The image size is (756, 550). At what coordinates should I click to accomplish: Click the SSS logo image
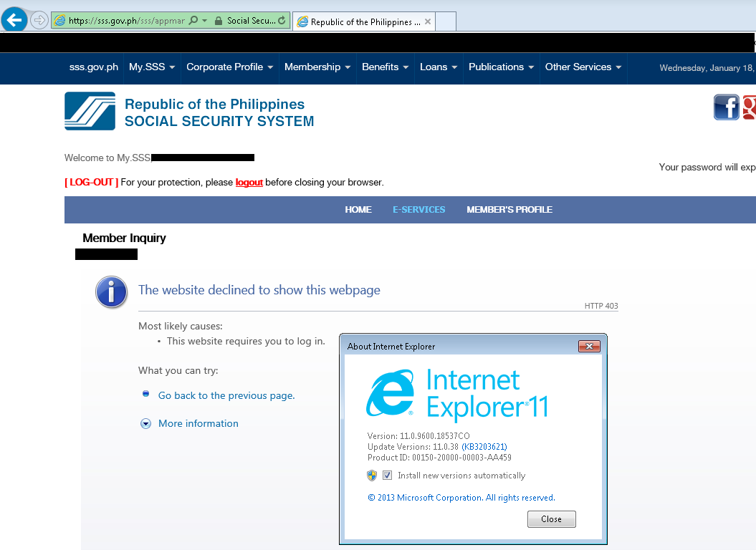[x=90, y=111]
